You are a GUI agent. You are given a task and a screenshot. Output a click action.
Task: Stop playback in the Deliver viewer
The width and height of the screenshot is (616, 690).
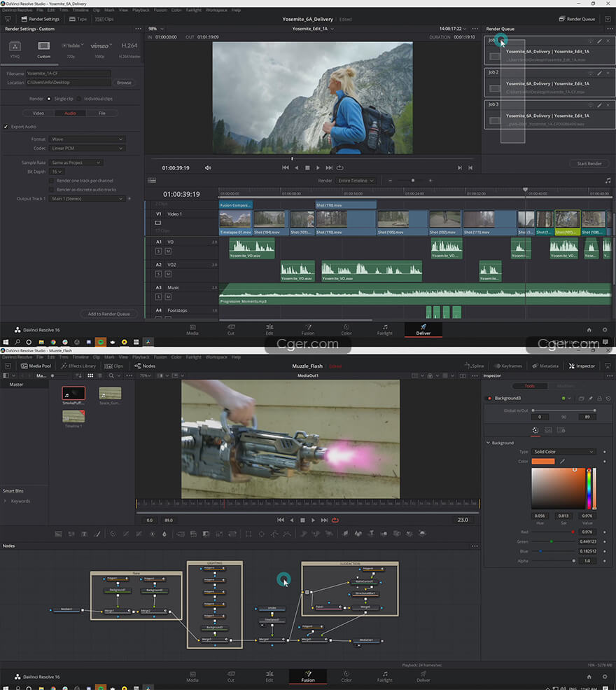(x=307, y=167)
